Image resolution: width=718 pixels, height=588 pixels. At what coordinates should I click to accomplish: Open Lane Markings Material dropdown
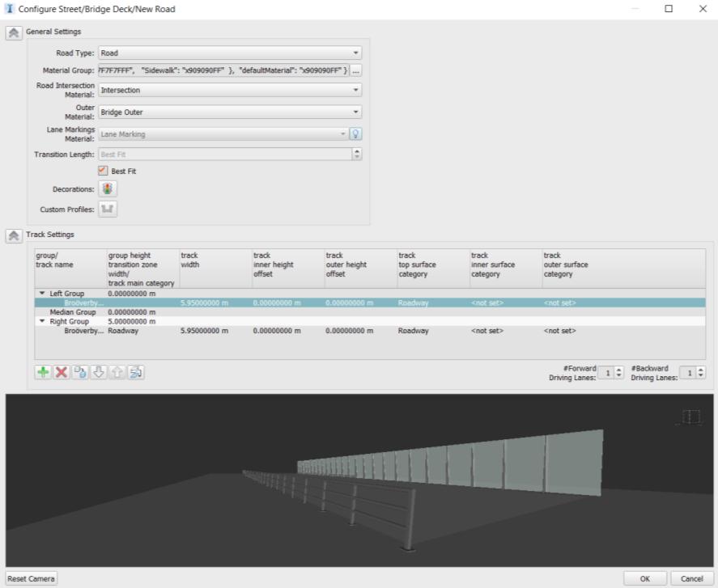point(223,134)
